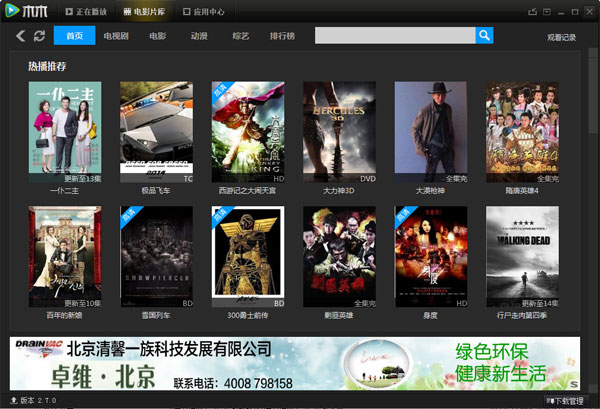Click the 大力神3D title link
Viewport: 600px width, 409px height.
339,190
